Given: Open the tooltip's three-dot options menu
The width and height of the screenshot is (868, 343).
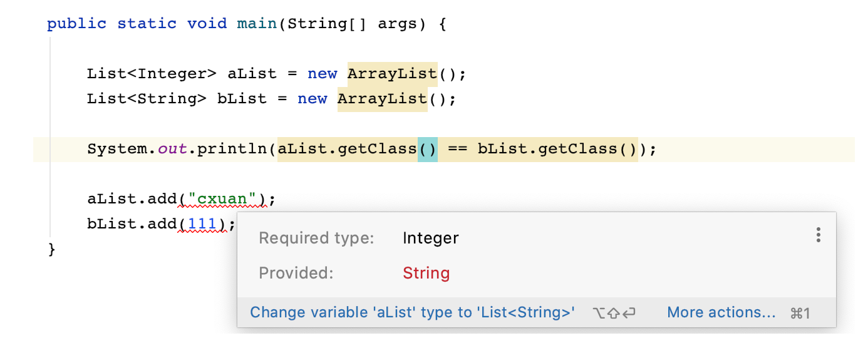Looking at the screenshot, I should [x=818, y=235].
